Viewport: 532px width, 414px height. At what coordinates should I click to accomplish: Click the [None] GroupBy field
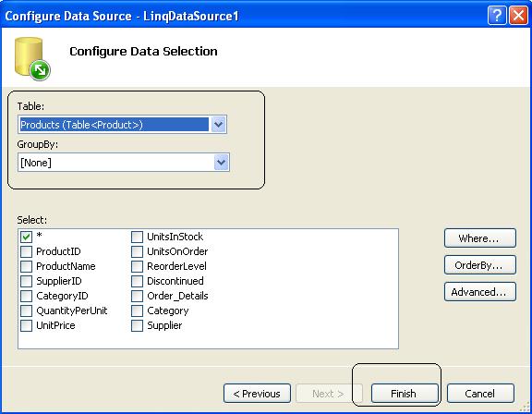[116, 163]
